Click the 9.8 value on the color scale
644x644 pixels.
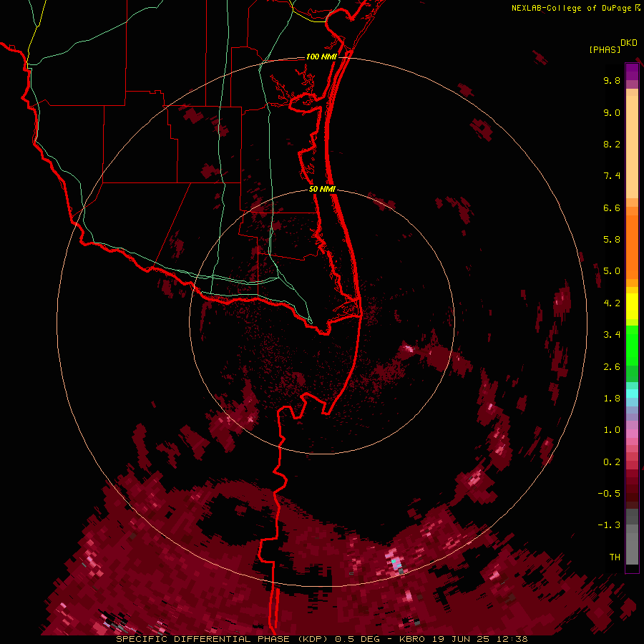point(612,80)
